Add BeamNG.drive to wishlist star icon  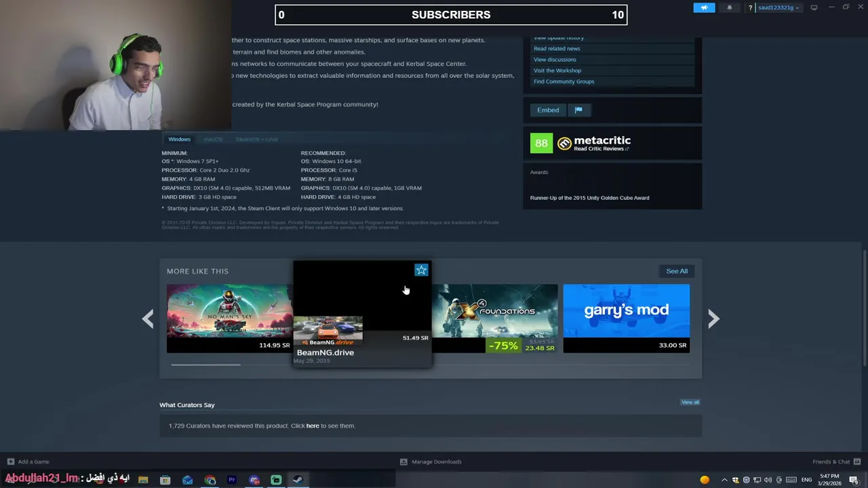(421, 270)
